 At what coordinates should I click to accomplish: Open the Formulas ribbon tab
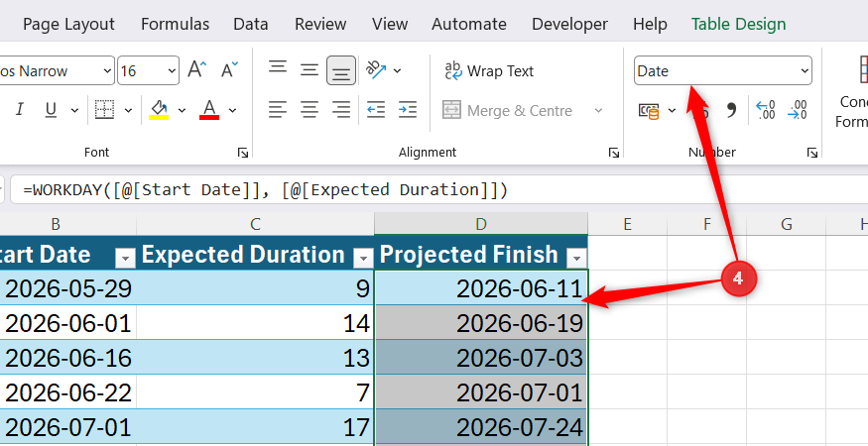pos(175,25)
